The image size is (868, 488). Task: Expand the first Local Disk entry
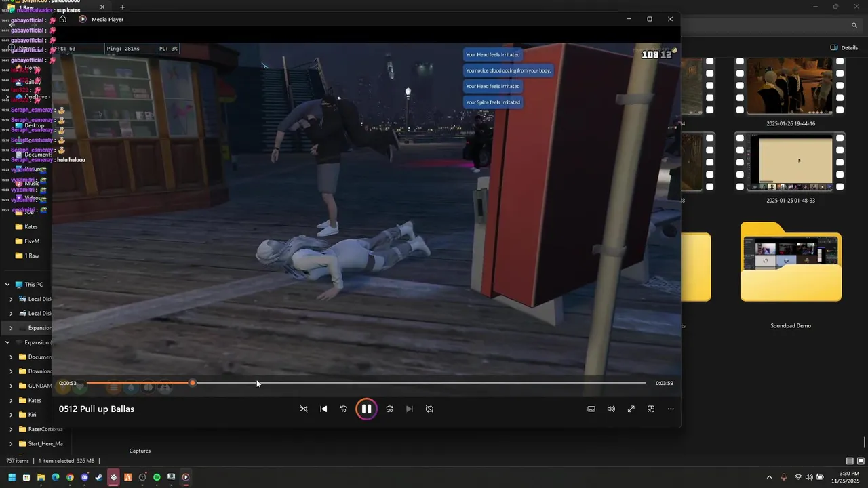click(10, 299)
